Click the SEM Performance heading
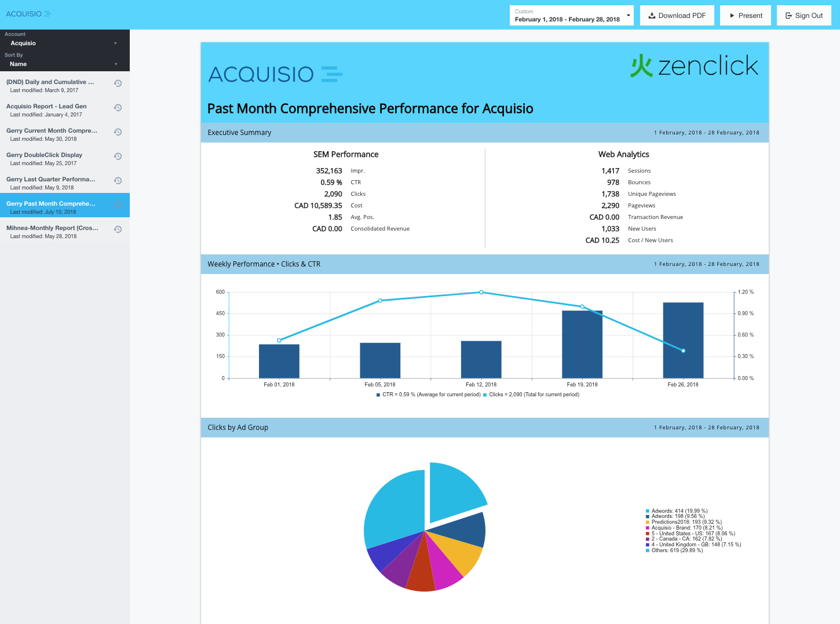840x624 pixels. [346, 154]
